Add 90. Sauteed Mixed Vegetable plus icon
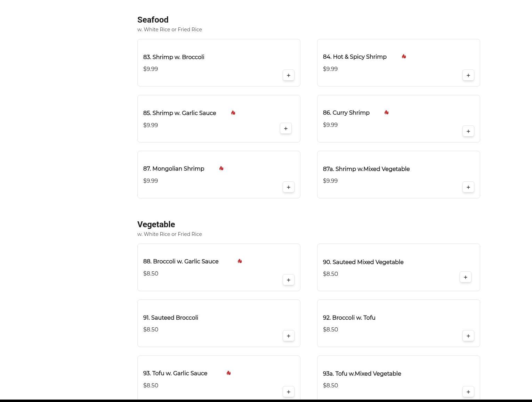The image size is (532, 402). tap(465, 277)
